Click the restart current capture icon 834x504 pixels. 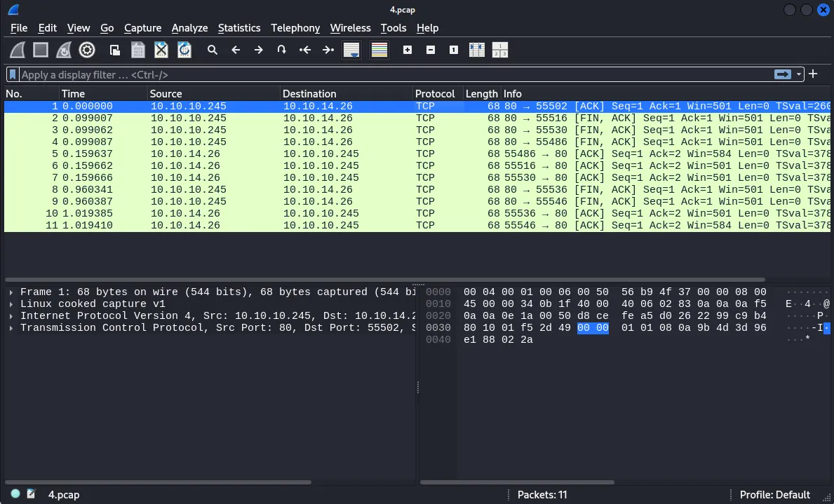[x=64, y=50]
